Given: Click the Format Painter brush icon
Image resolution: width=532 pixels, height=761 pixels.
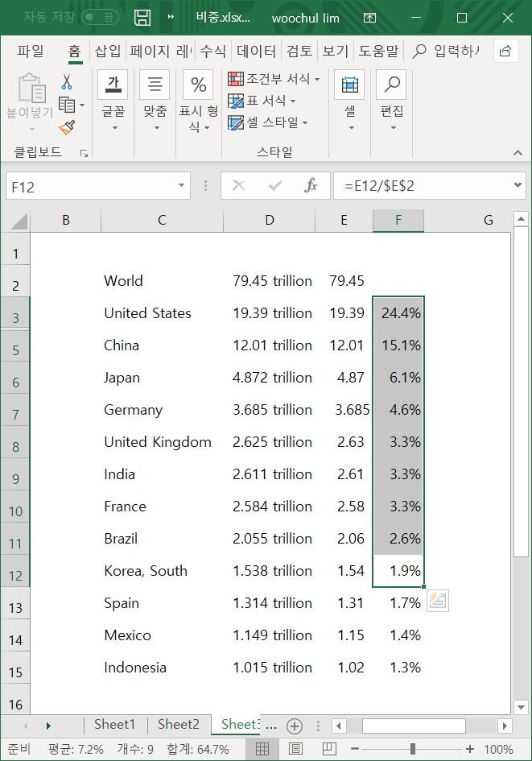Looking at the screenshot, I should 67,127.
